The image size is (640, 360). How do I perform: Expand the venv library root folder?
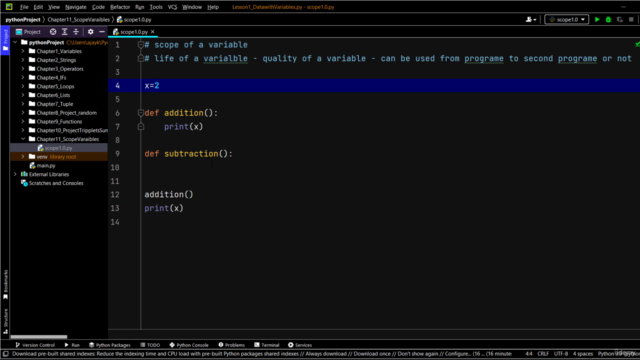(23, 156)
